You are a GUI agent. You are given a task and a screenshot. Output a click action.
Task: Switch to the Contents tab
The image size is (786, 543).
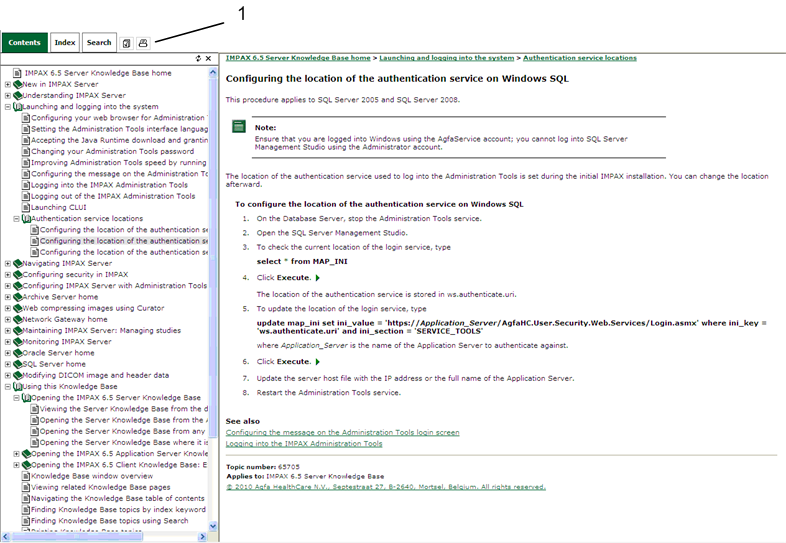pyautogui.click(x=25, y=43)
